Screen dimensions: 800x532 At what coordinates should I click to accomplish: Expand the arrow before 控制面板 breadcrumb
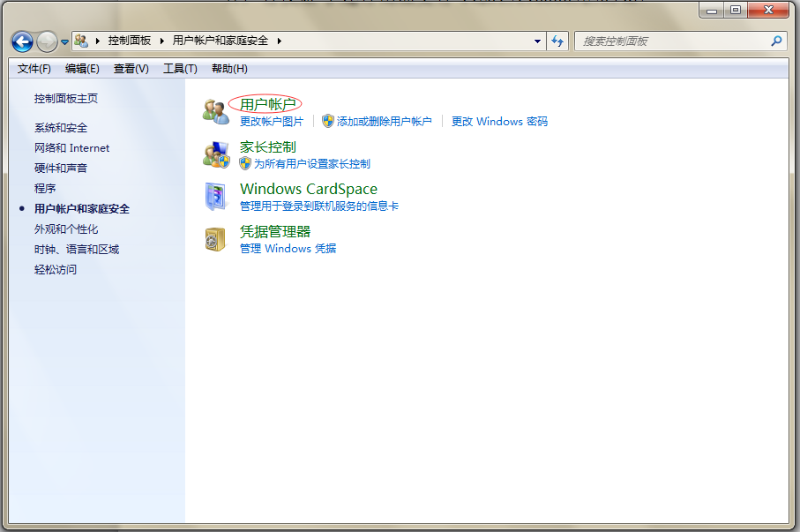[97, 41]
